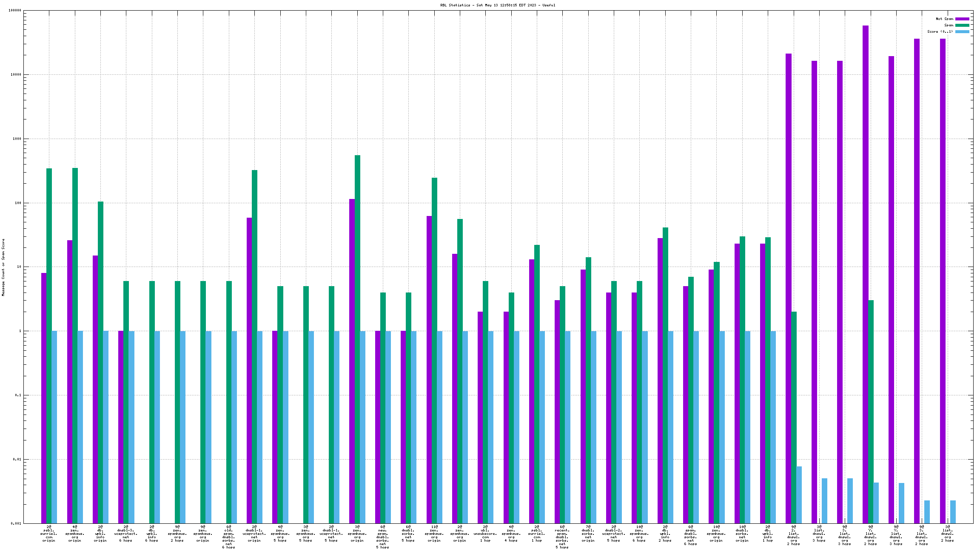Click the ubl.unsubscore.com 1 hop axis label
This screenshot has height=551, width=980.
485,534
